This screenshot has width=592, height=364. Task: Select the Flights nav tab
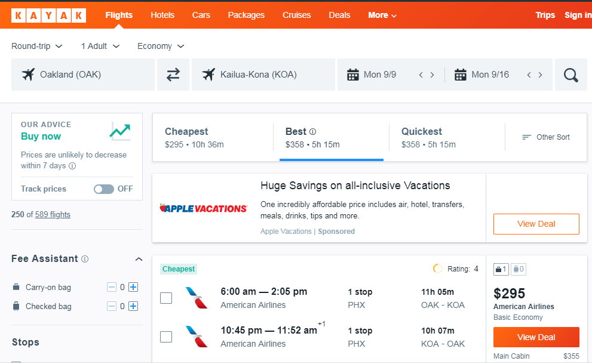point(119,15)
